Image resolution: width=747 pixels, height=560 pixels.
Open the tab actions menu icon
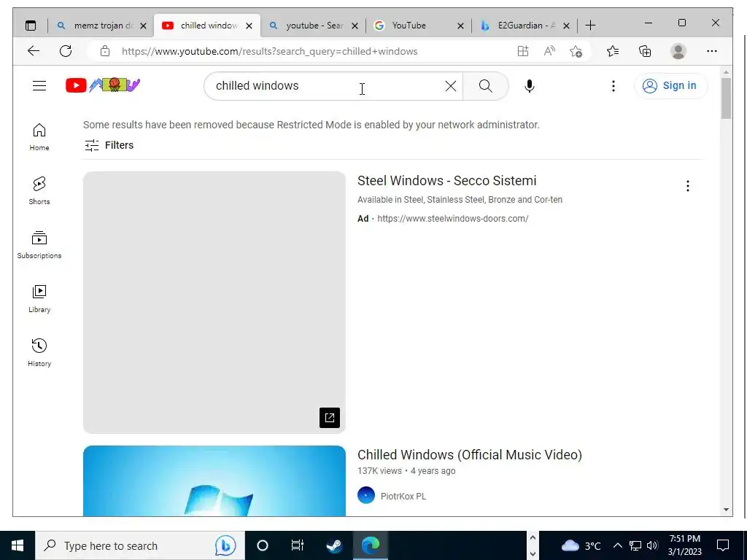[x=31, y=26]
